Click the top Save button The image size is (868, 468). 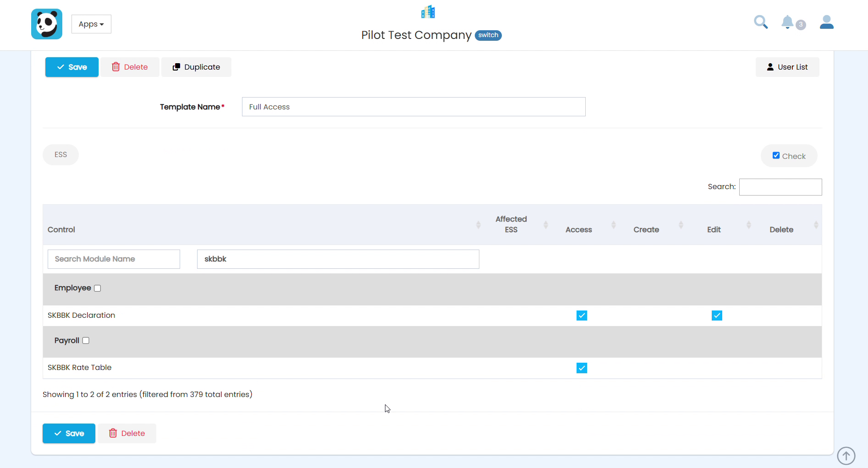tap(72, 67)
